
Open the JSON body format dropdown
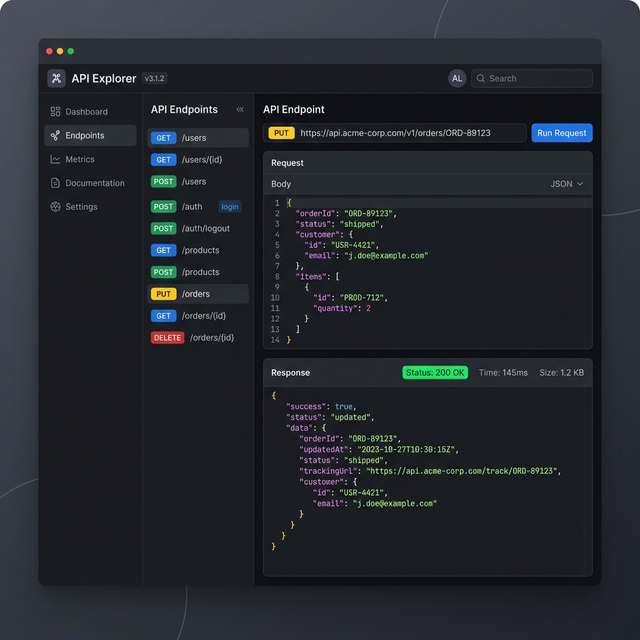[x=567, y=184]
